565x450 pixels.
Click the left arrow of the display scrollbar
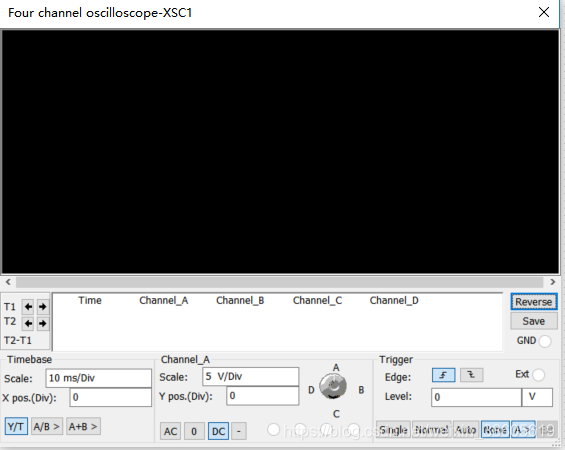pos(8,282)
